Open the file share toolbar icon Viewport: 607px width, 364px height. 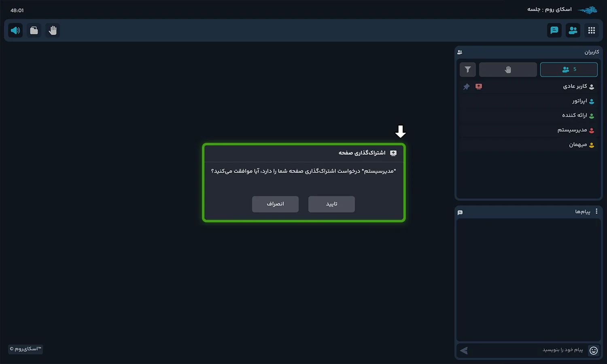tap(34, 30)
